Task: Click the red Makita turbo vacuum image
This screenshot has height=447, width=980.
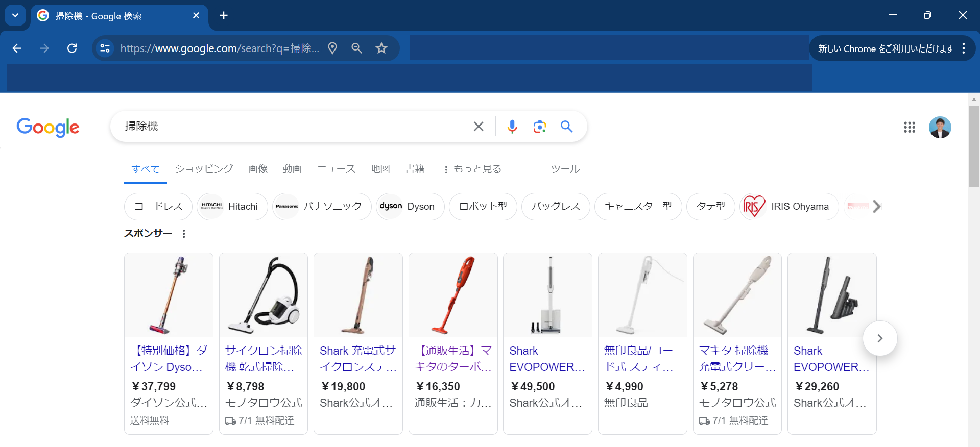Action: 453,295
